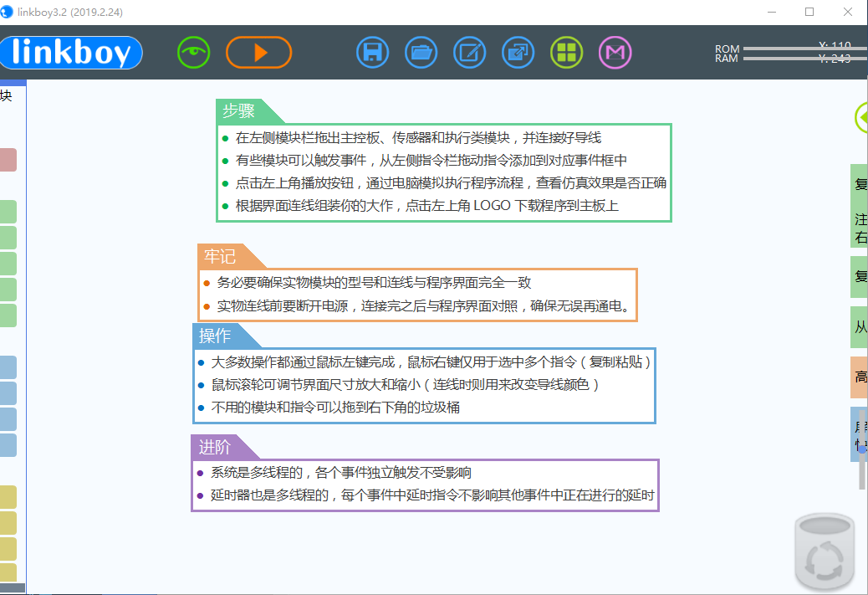868x595 pixels.
Task: Click the linkboy logo to download program
Action: click(71, 53)
